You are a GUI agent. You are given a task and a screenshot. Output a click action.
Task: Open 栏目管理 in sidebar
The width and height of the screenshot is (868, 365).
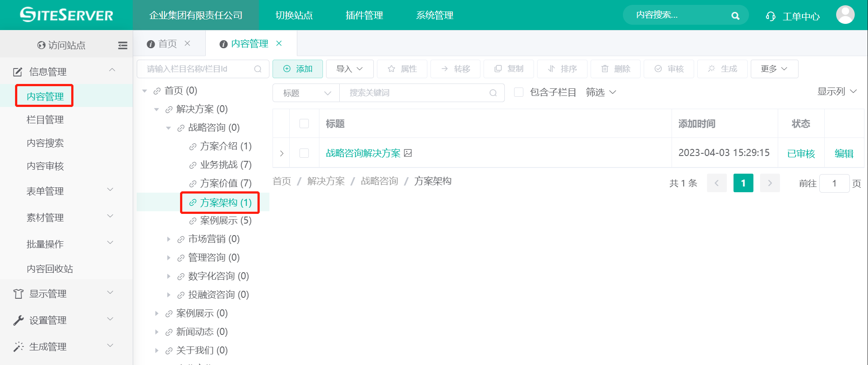(45, 120)
